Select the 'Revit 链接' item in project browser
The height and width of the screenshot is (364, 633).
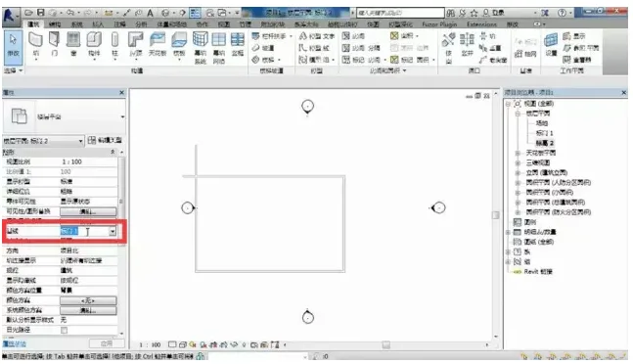click(x=538, y=272)
